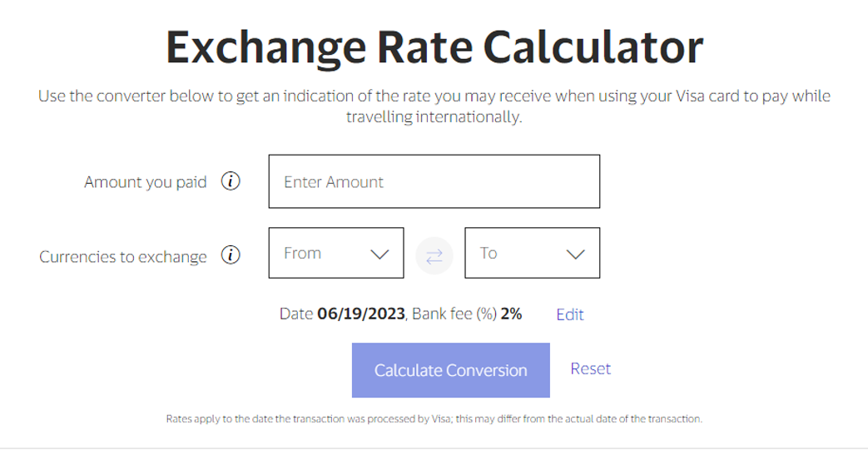Click the Exchange Rate Calculator heading

[434, 47]
